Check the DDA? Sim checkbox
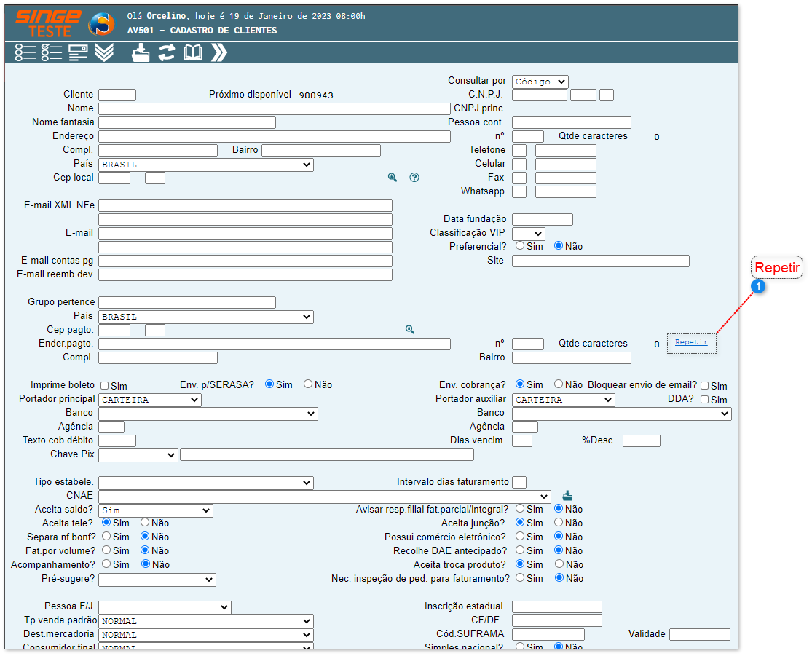Screen dimensions: 812x656 704,400
